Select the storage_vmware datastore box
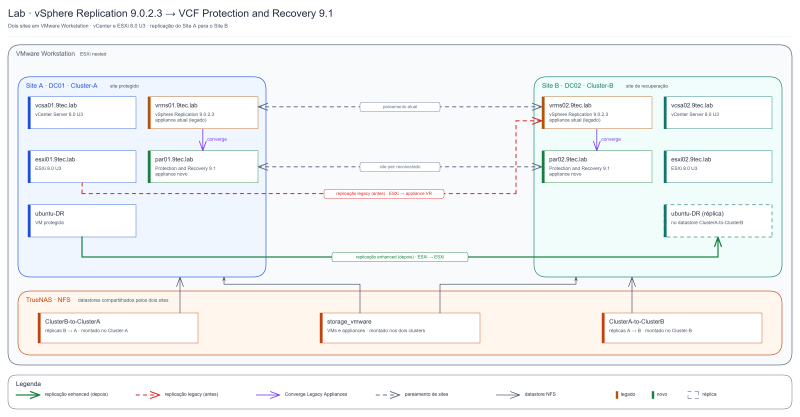The width and height of the screenshot is (800, 417). [400, 328]
